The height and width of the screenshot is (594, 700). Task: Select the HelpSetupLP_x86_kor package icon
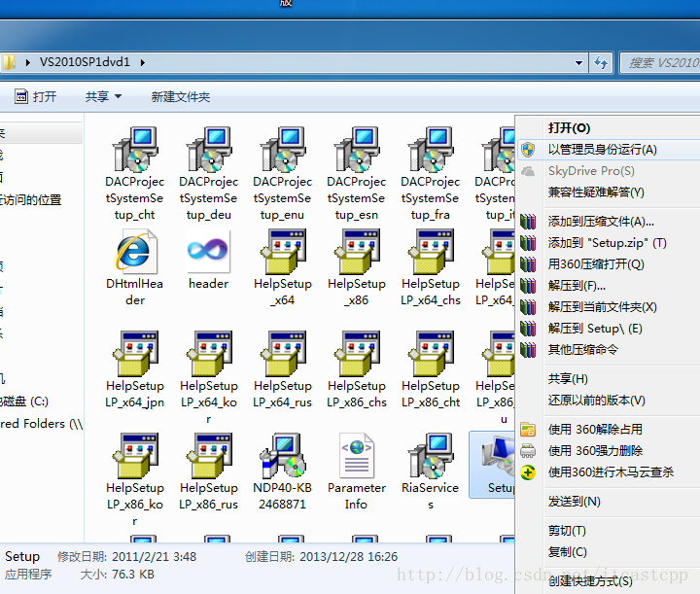135,456
